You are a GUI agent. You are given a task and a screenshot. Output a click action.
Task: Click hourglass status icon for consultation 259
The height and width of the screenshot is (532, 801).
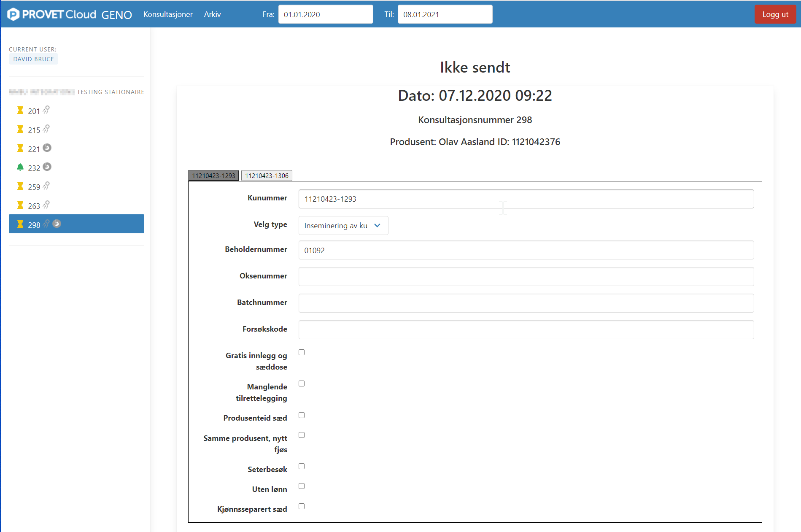pos(20,186)
